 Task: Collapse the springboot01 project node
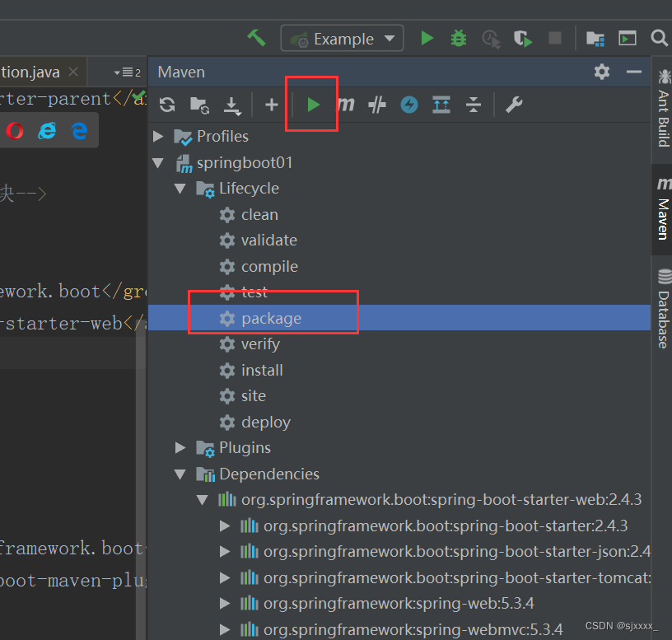click(158, 163)
